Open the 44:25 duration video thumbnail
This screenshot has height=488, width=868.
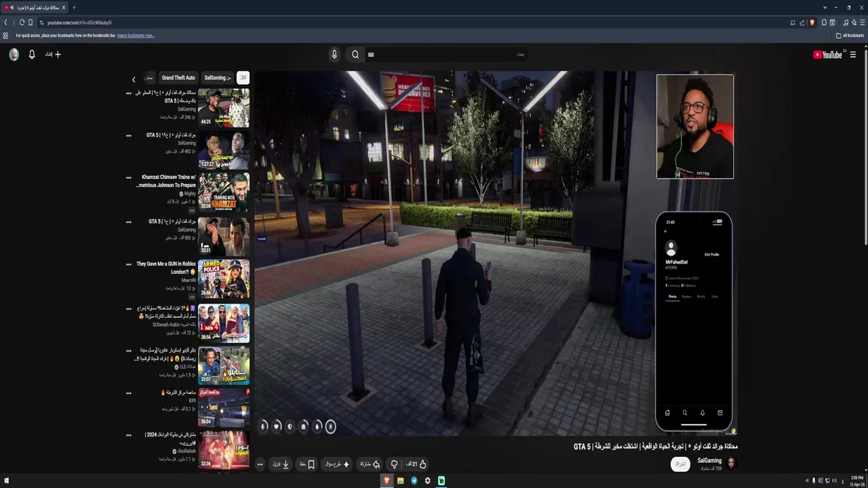(224, 108)
